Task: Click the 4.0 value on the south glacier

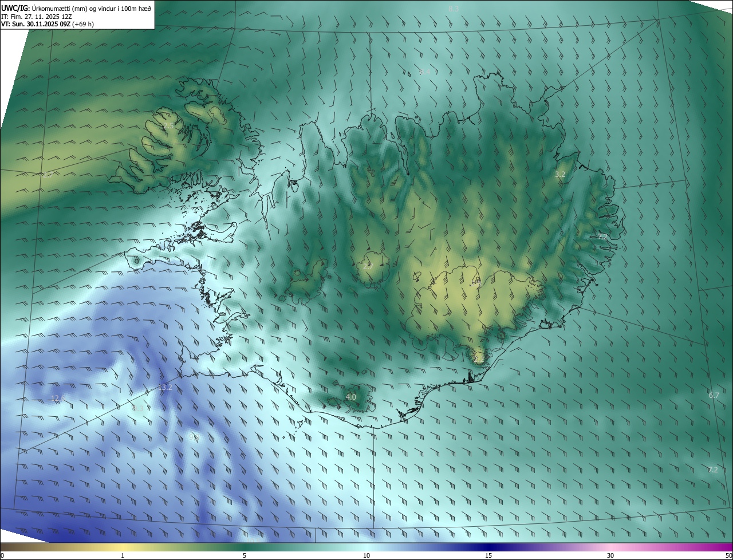Action: point(350,397)
